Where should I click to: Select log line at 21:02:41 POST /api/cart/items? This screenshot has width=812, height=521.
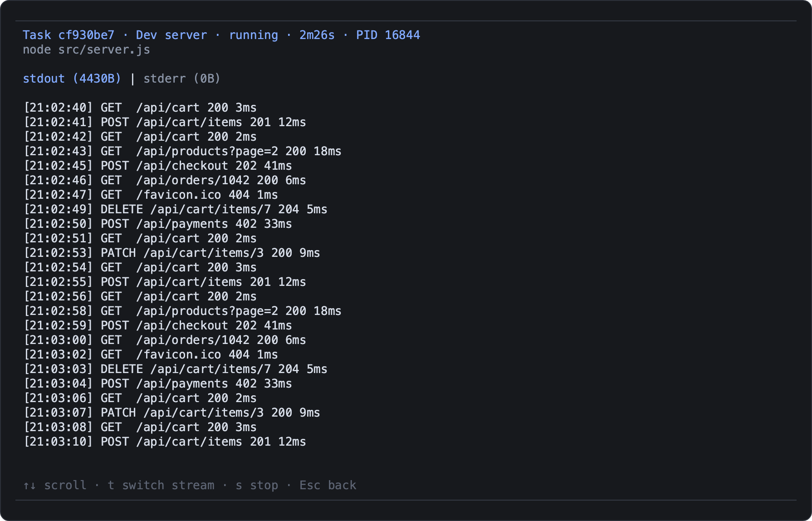[x=165, y=122]
